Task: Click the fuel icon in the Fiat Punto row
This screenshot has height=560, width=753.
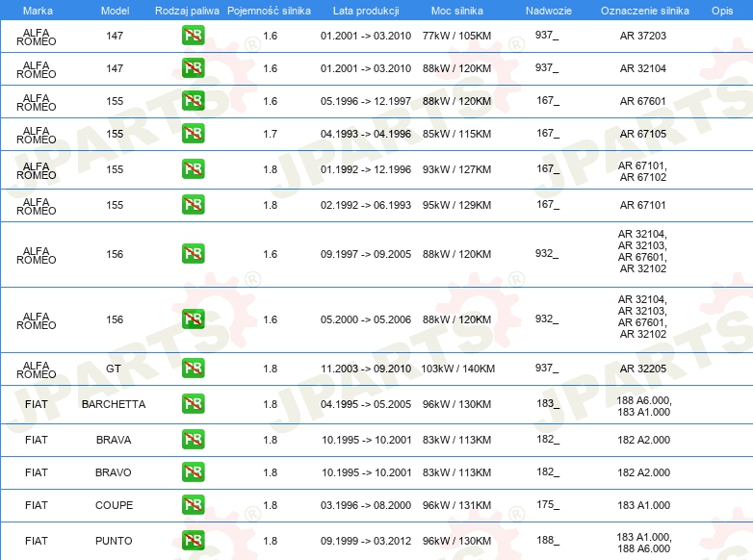Action: point(193,541)
